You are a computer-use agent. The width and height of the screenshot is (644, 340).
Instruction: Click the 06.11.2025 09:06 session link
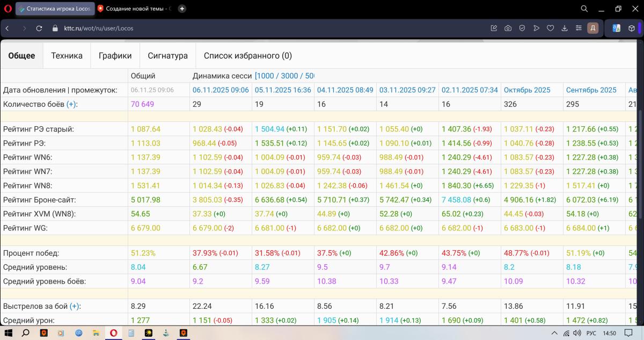221,90
